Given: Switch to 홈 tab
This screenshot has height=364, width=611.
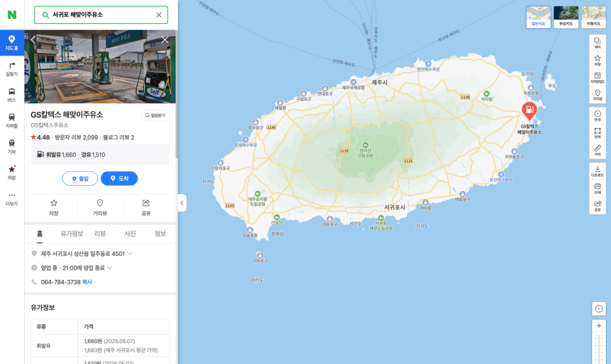Looking at the screenshot, I should coord(40,234).
